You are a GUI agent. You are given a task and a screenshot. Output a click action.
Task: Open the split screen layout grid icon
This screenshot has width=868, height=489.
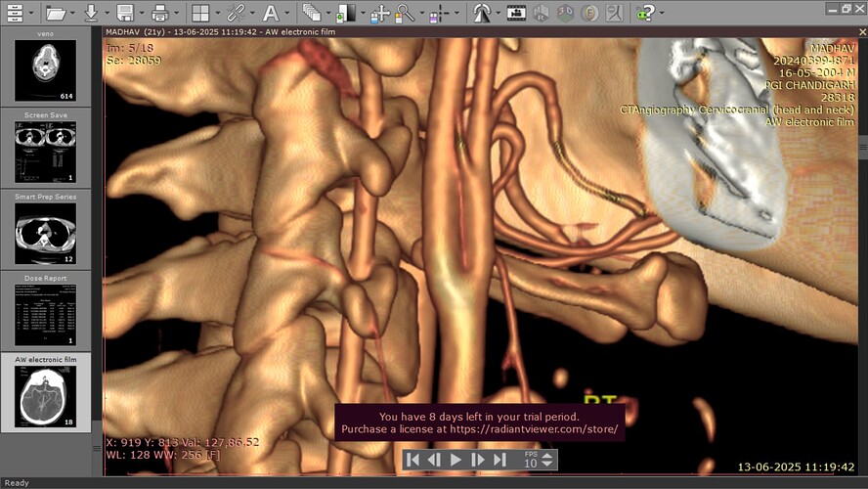200,12
